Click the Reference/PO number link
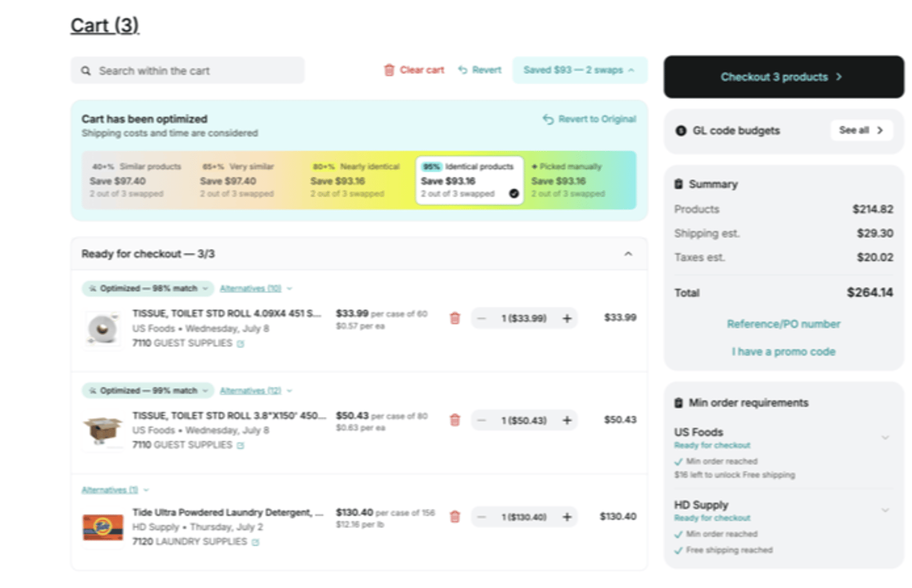The image size is (912, 588). [x=784, y=324]
